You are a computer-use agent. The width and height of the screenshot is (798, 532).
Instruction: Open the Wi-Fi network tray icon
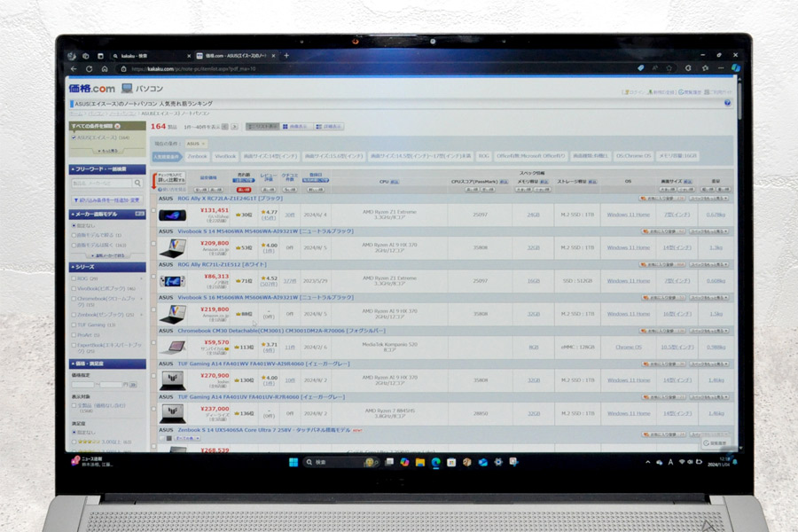(682, 462)
